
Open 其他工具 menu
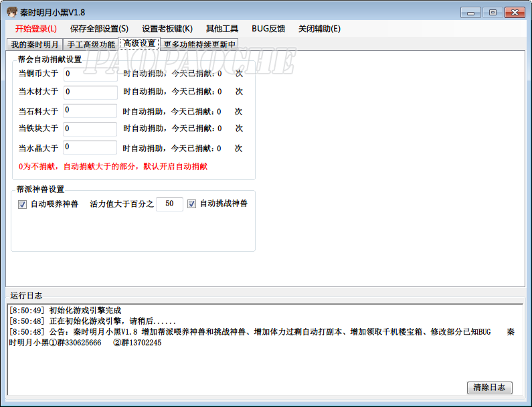pyautogui.click(x=222, y=29)
